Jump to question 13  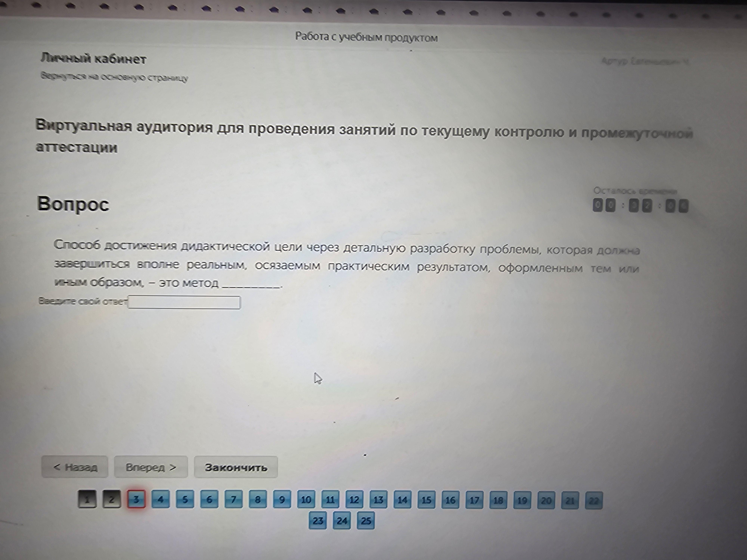click(x=378, y=500)
